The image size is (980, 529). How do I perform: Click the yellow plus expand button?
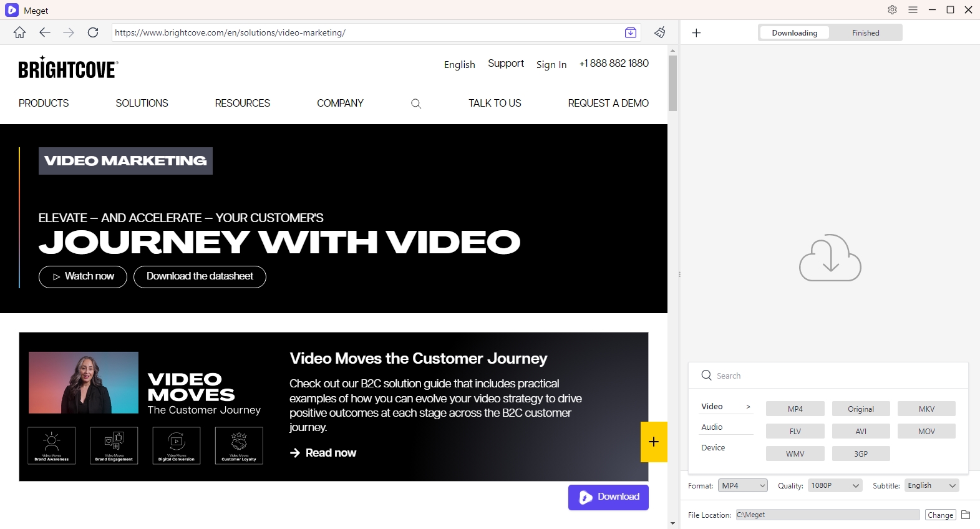[654, 442]
